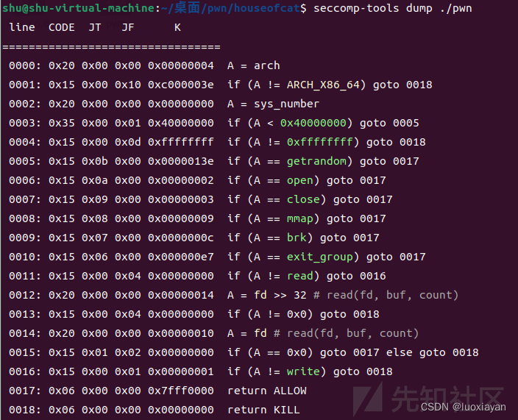Click 'goto 0005' on line 0003
Screen dimensions: 518x420
[x=388, y=123]
